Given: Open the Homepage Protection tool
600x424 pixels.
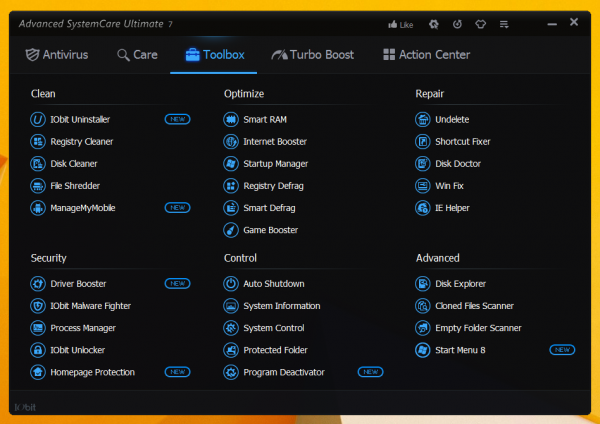Looking at the screenshot, I should [x=82, y=372].
